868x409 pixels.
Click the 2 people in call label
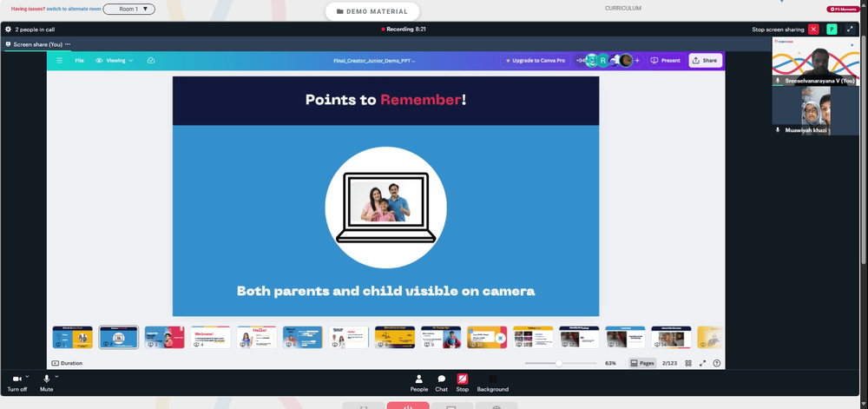(x=35, y=30)
